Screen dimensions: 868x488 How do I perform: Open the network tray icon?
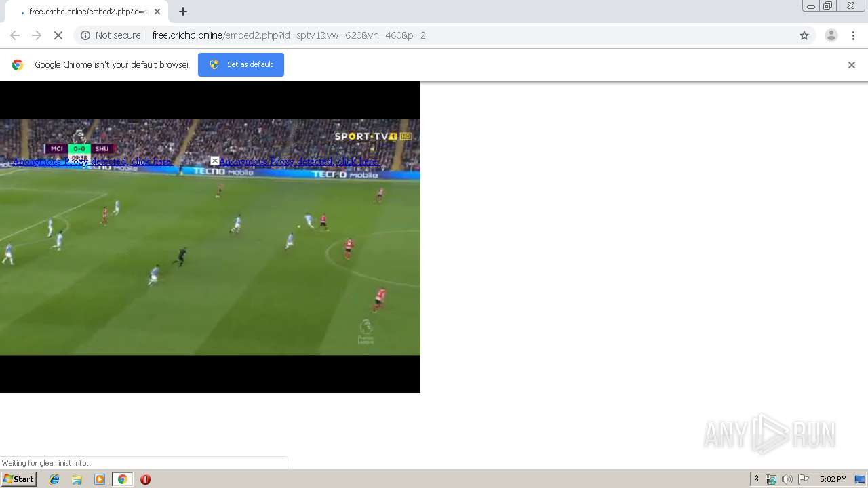[x=771, y=479]
